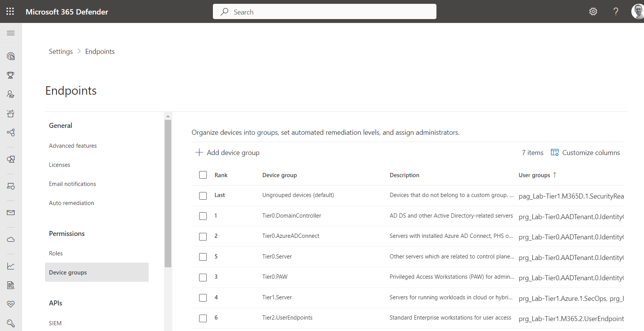Image resolution: width=644 pixels, height=331 pixels.
Task: Open Tier0.PAW device group
Action: (275, 277)
